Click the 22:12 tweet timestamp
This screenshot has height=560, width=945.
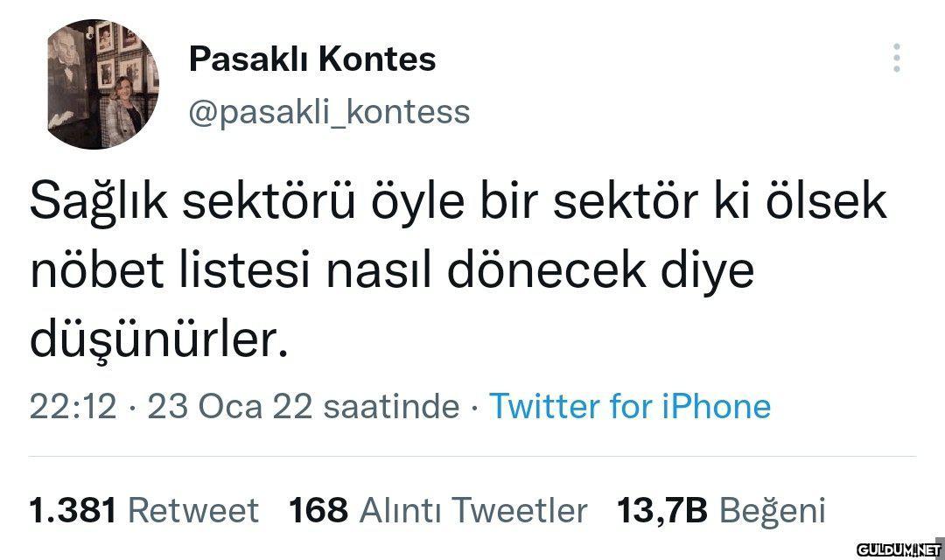[x=73, y=407]
